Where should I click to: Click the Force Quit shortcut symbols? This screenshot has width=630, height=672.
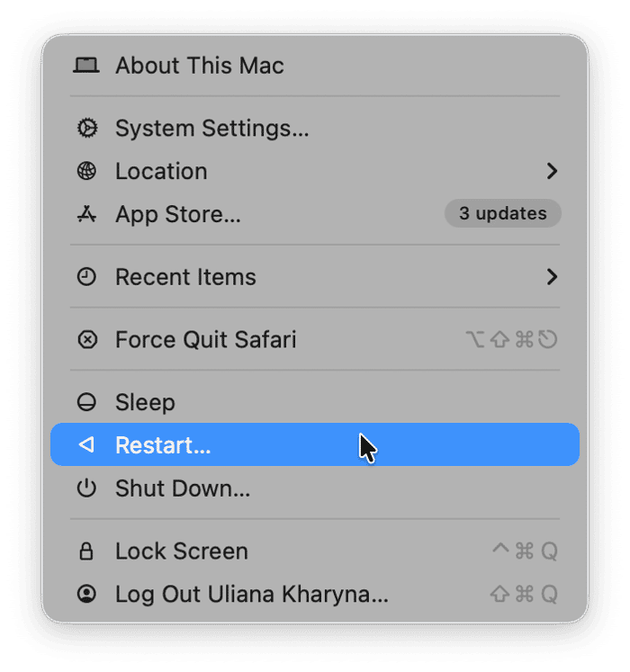point(511,340)
